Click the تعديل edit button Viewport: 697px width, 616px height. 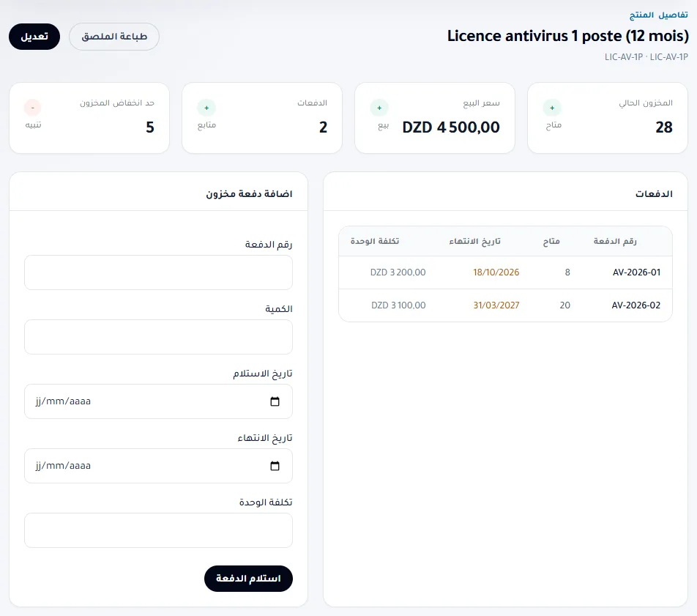[34, 37]
